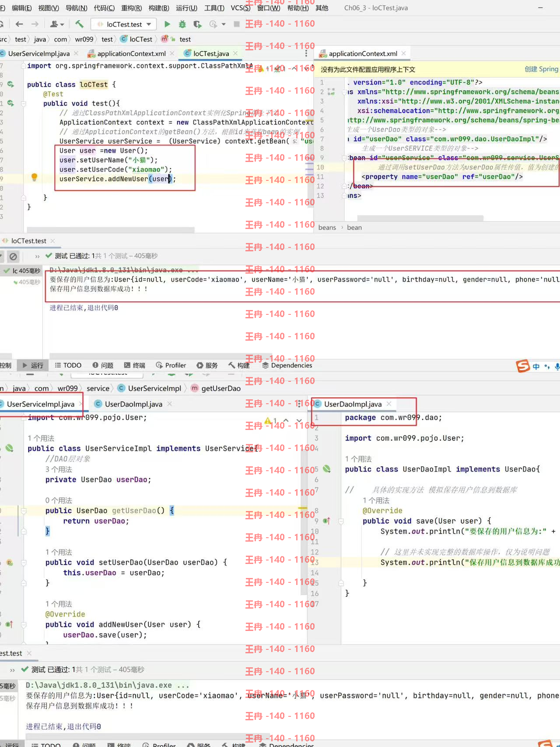560x747 pixels.
Task: Go back using the left navigation arrow
Action: [19, 24]
